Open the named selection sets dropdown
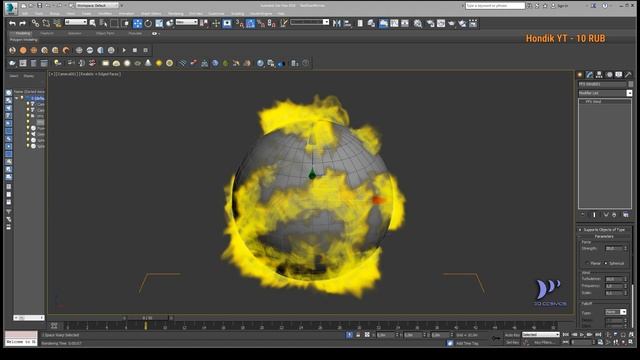640x360 pixels. [309, 22]
